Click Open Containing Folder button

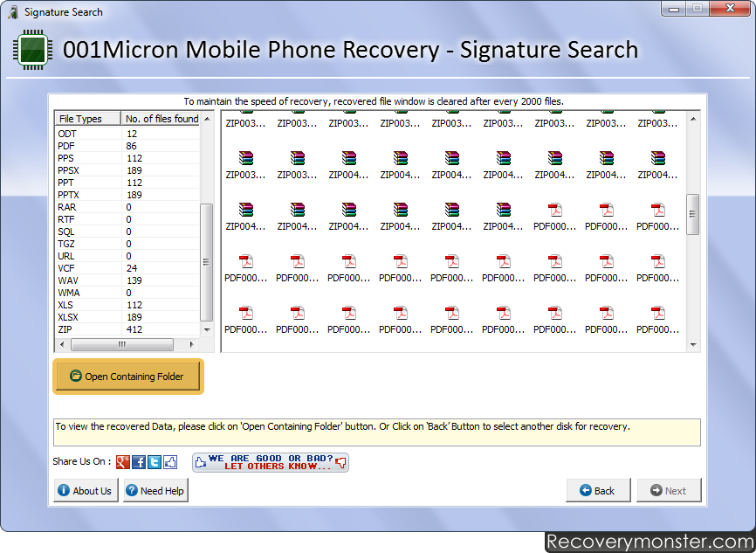click(x=128, y=377)
